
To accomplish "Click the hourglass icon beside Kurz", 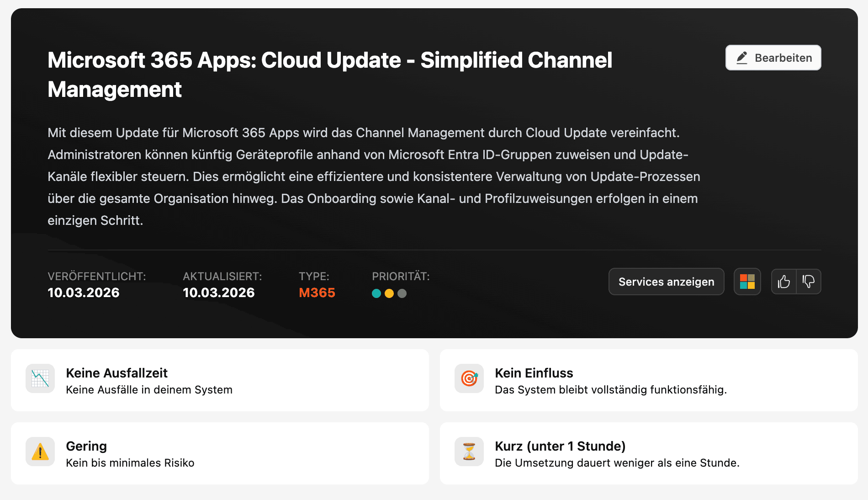I will 469,452.
